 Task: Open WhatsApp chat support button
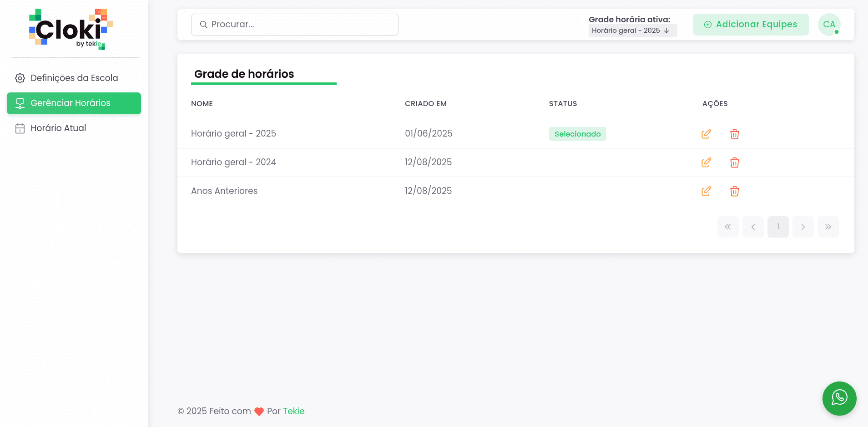(839, 398)
